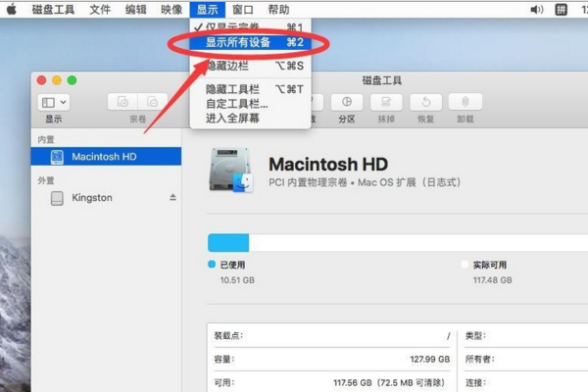Choose 自定工具栏… from the menu
The width and height of the screenshot is (588, 392).
tap(251, 104)
